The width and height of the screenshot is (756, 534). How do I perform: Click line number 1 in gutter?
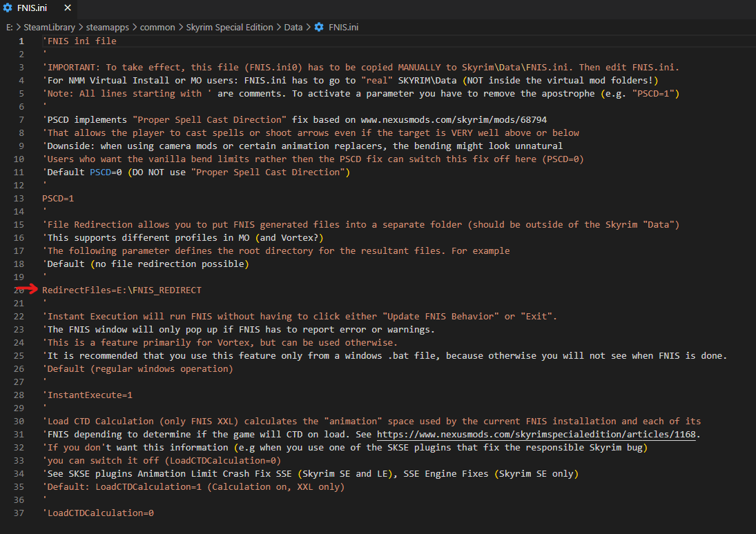21,41
